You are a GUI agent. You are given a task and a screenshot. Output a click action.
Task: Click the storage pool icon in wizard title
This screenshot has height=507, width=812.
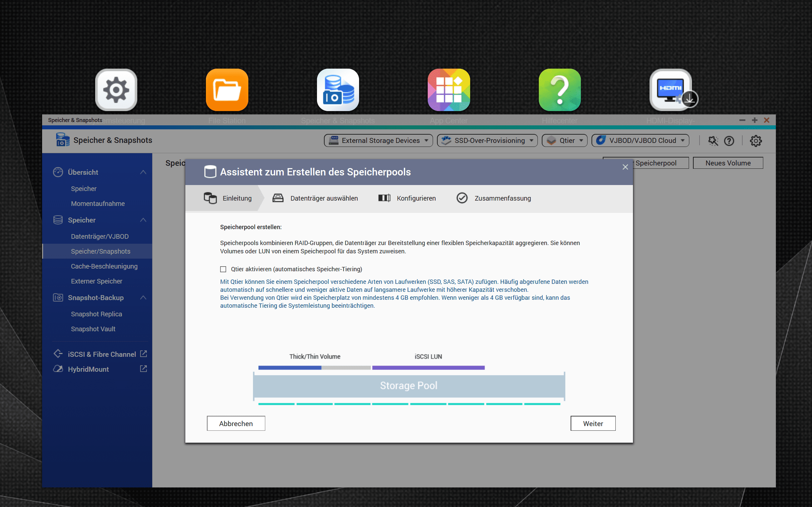[210, 172]
